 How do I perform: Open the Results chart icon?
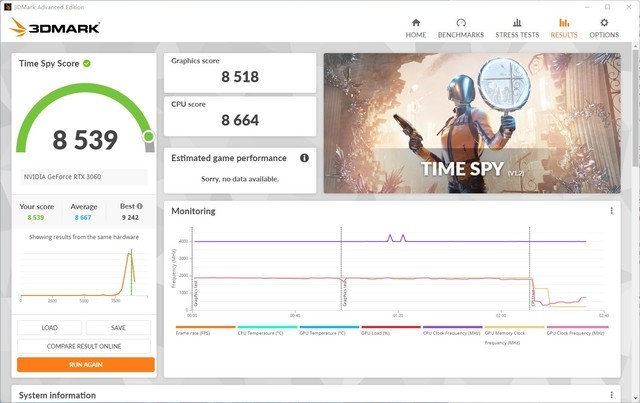coord(564,23)
